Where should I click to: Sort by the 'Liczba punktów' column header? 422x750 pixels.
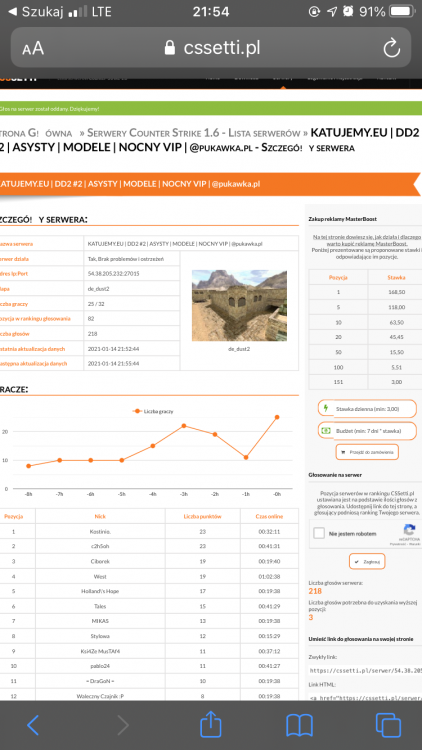click(x=203, y=516)
